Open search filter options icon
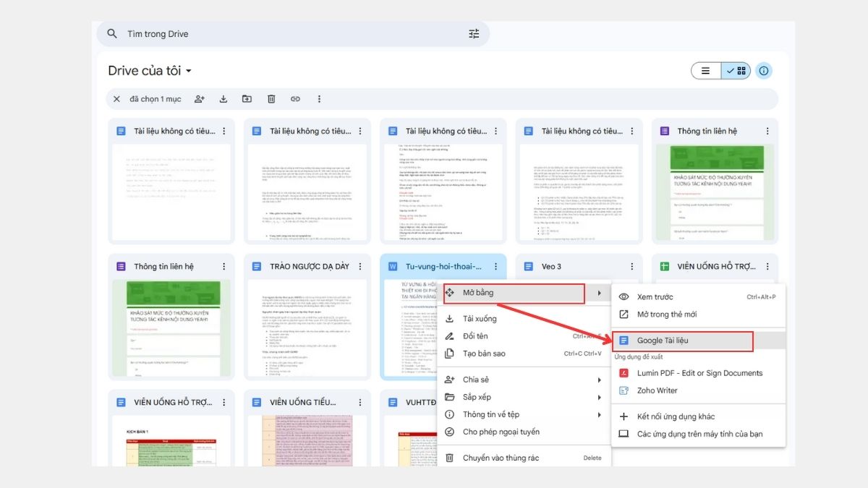 click(x=474, y=34)
